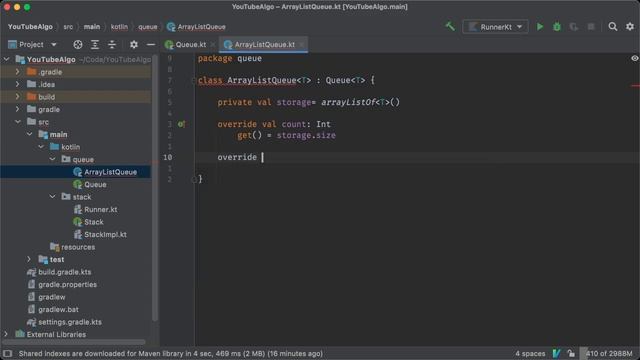The height and width of the screenshot is (360, 640).
Task: Click kotlin in the breadcrumb bar
Action: (x=119, y=27)
